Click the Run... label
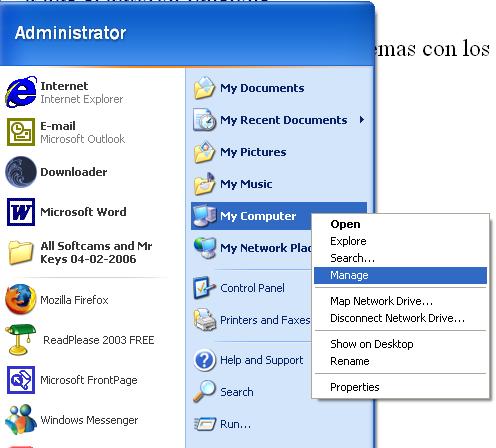This screenshot has height=448, width=496. point(235,424)
